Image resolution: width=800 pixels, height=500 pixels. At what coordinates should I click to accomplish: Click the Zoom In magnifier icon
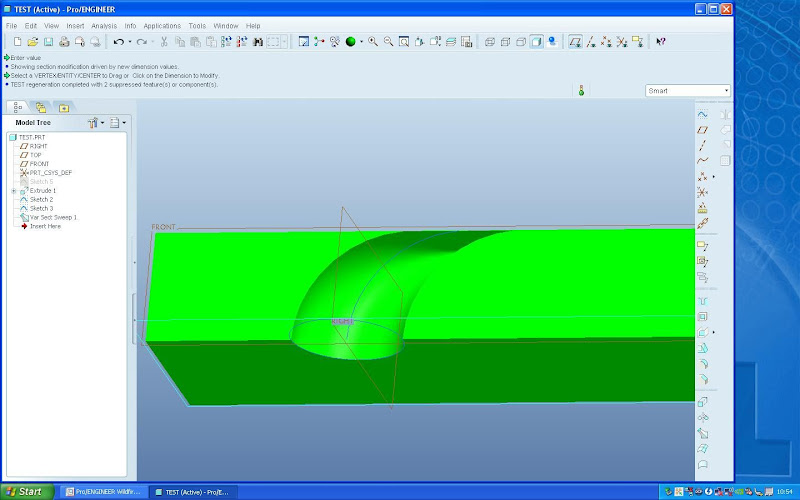click(x=373, y=42)
